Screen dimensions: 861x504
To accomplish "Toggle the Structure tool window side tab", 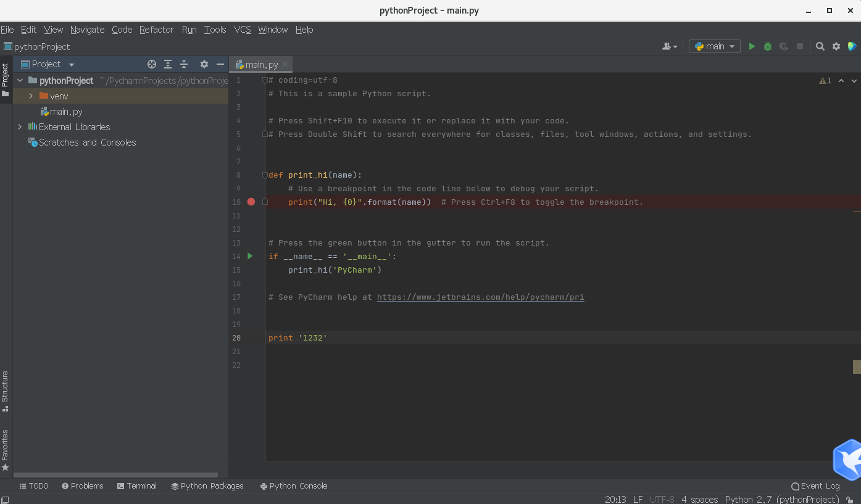I will (x=5, y=391).
